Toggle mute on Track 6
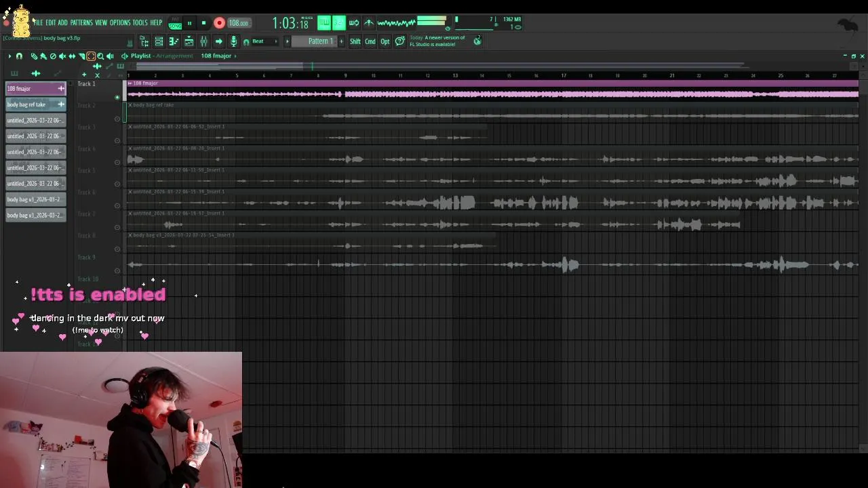This screenshot has width=868, height=488. tap(117, 206)
